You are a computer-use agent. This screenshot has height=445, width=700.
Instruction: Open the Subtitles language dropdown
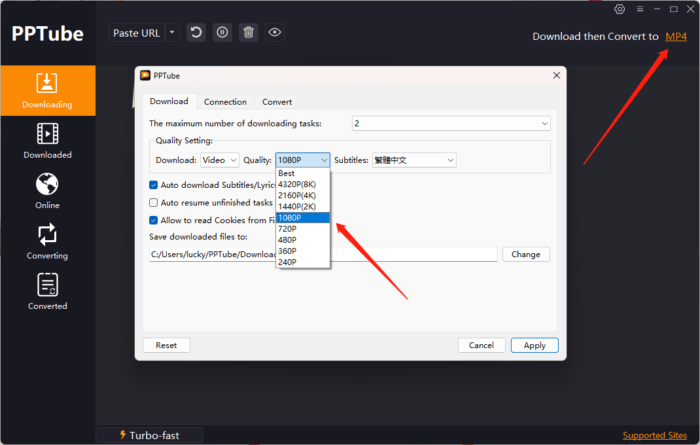414,160
